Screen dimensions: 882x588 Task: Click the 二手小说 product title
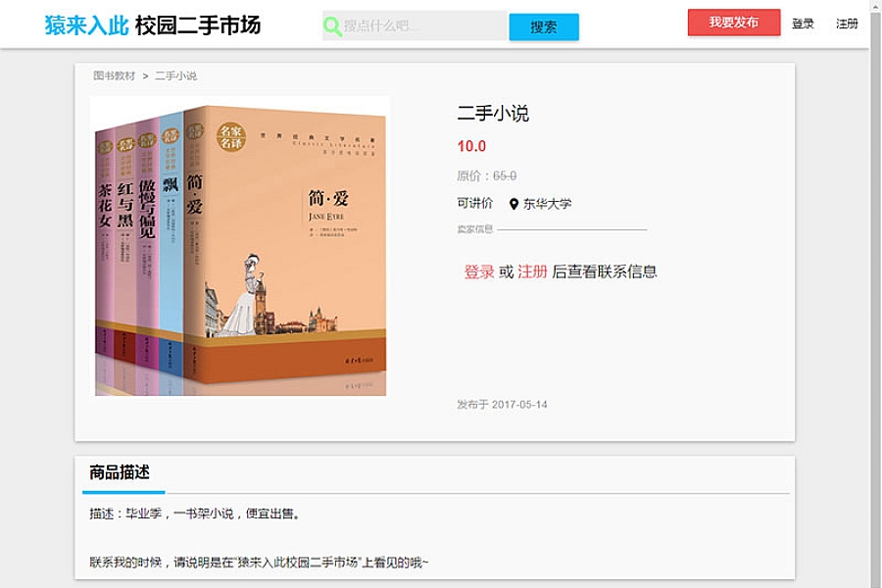493,114
